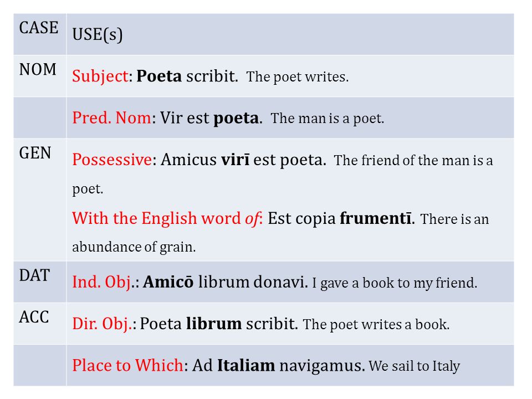Select the NOM case label
This screenshot has height=399, width=532.
pyautogui.click(x=38, y=69)
